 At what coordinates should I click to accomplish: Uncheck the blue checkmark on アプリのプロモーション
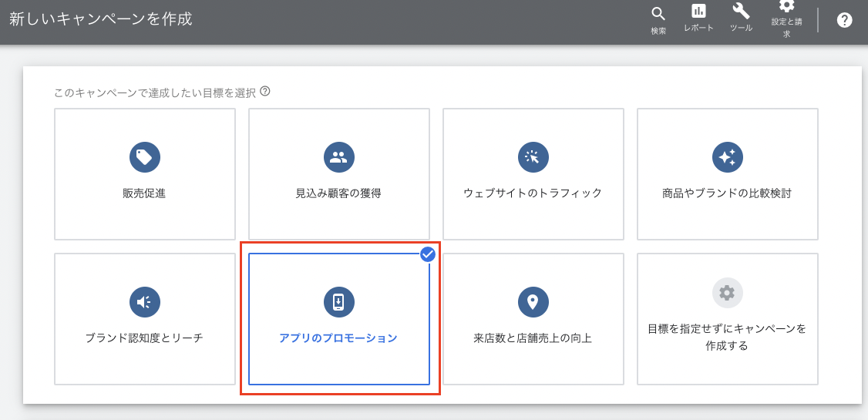click(428, 255)
